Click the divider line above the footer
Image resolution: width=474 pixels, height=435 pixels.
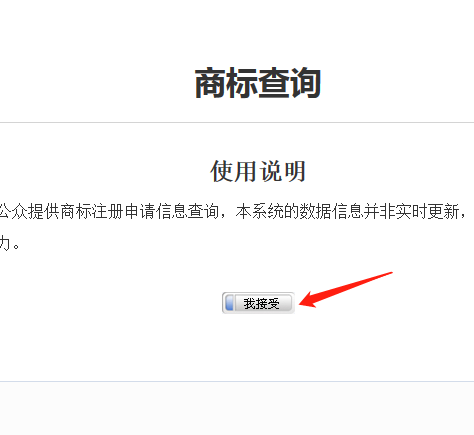click(x=237, y=381)
